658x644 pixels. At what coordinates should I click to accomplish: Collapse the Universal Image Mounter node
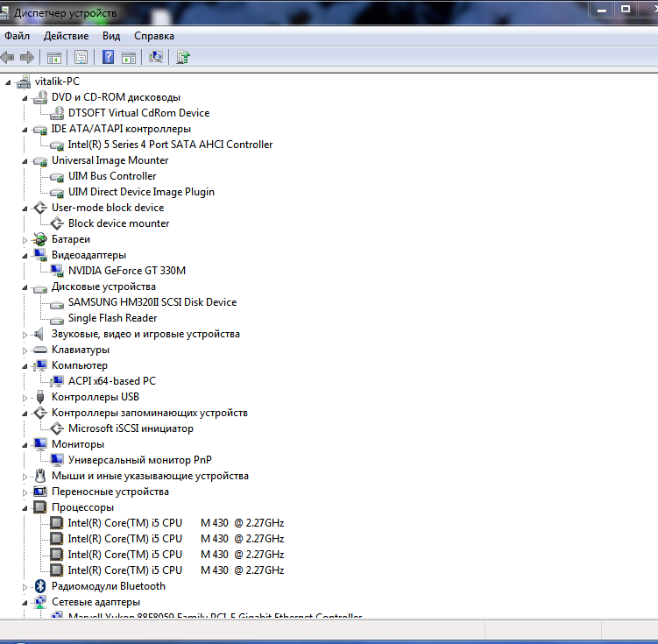click(25, 161)
